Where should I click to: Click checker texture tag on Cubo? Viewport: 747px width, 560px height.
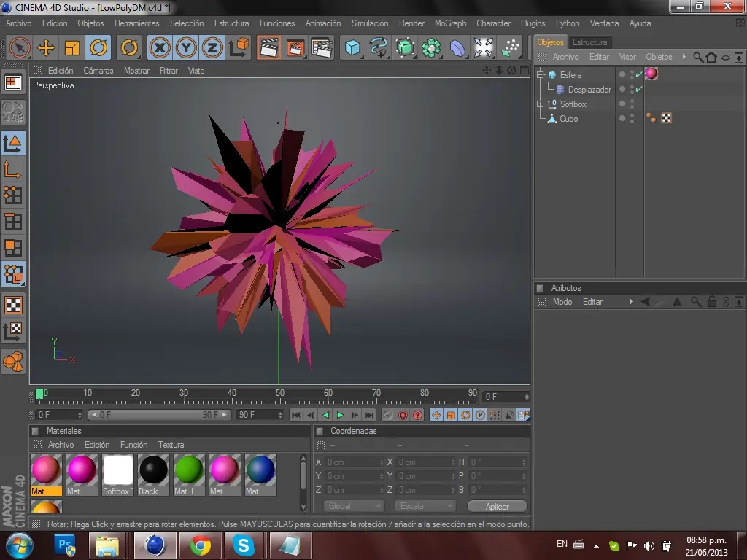tap(667, 118)
